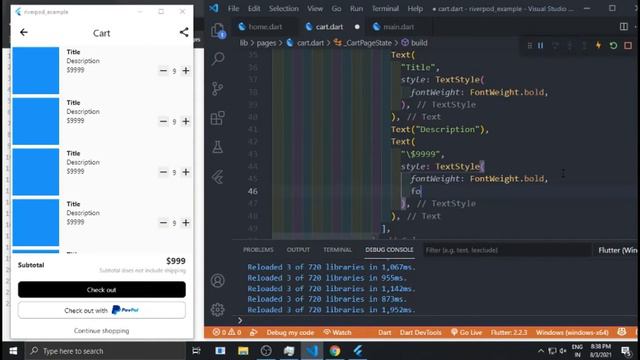This screenshot has width=640, height=360.
Task: Click Check out with PayPal button
Action: coord(102,310)
